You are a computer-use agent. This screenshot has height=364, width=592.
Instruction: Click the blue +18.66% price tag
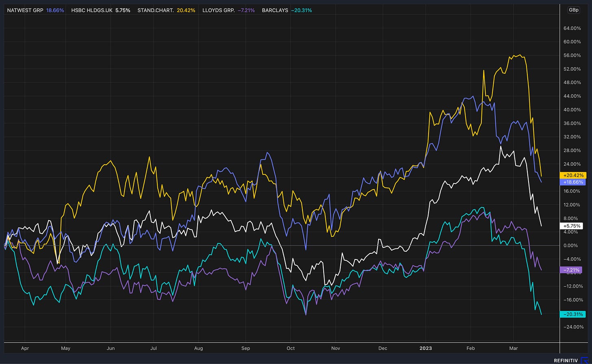[x=572, y=182]
